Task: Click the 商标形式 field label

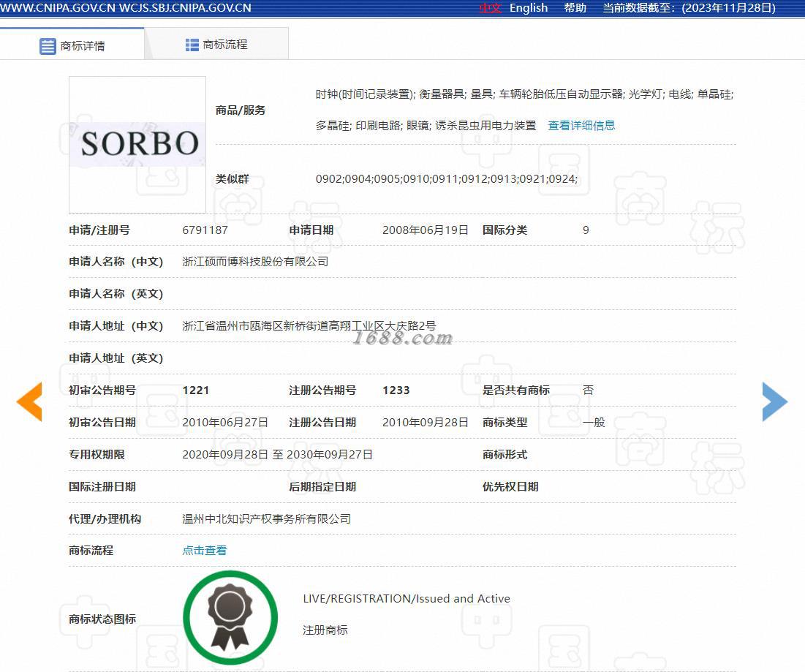Action: coord(504,454)
